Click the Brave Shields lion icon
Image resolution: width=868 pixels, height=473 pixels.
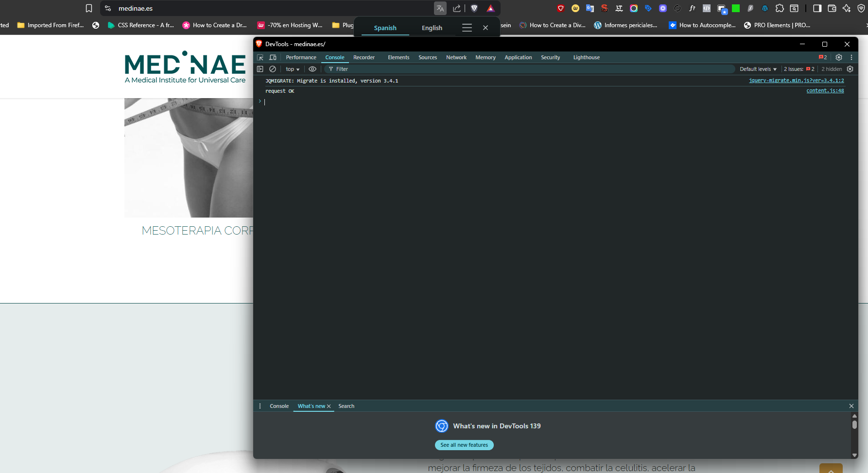click(x=474, y=8)
